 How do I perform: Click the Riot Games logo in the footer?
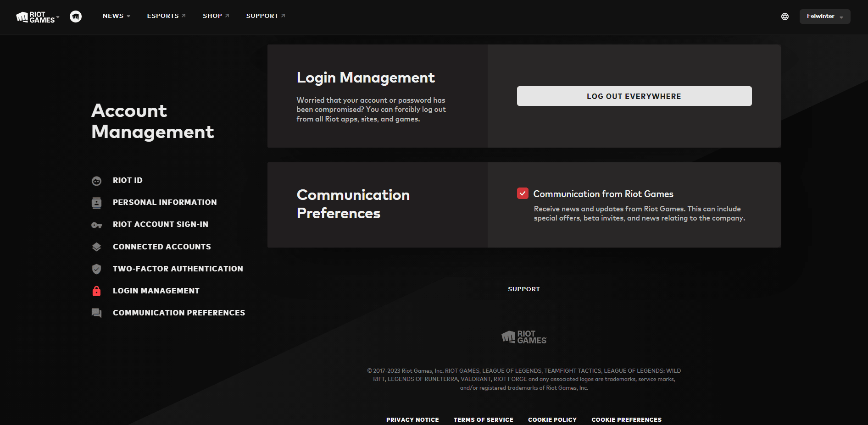pos(524,337)
